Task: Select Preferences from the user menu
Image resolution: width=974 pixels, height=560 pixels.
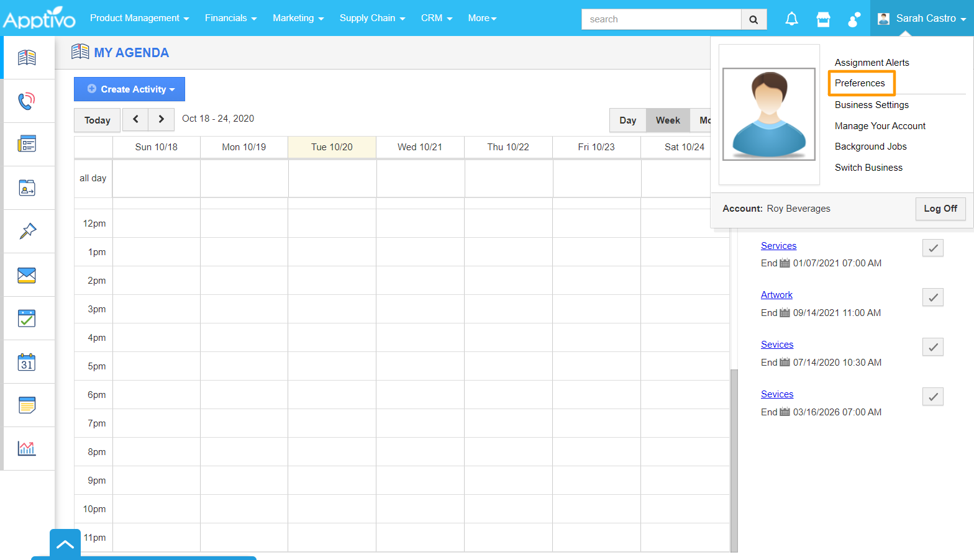Action: 860,83
